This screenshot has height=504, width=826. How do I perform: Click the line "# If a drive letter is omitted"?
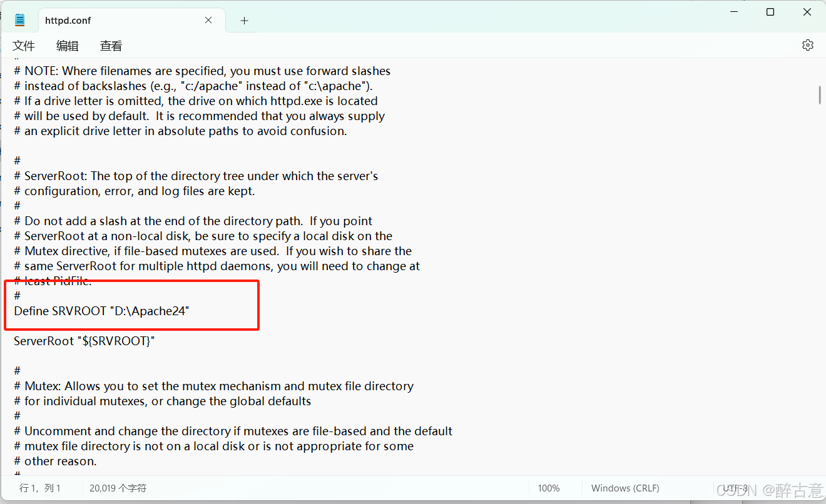(x=196, y=101)
